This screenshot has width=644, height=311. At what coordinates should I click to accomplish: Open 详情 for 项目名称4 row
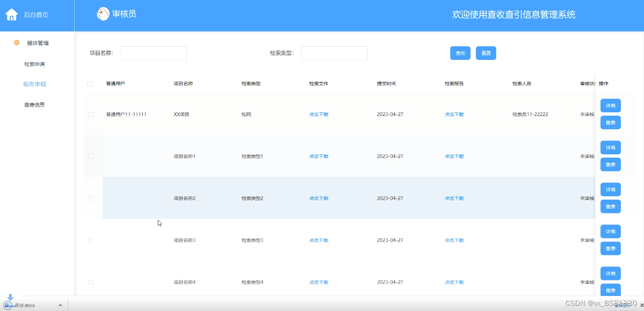pos(610,274)
